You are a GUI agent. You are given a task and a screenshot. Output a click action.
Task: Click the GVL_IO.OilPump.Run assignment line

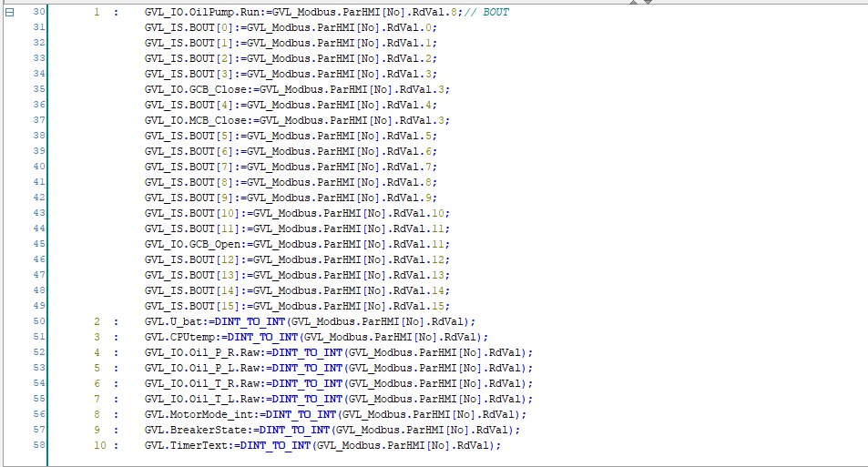pos(304,12)
